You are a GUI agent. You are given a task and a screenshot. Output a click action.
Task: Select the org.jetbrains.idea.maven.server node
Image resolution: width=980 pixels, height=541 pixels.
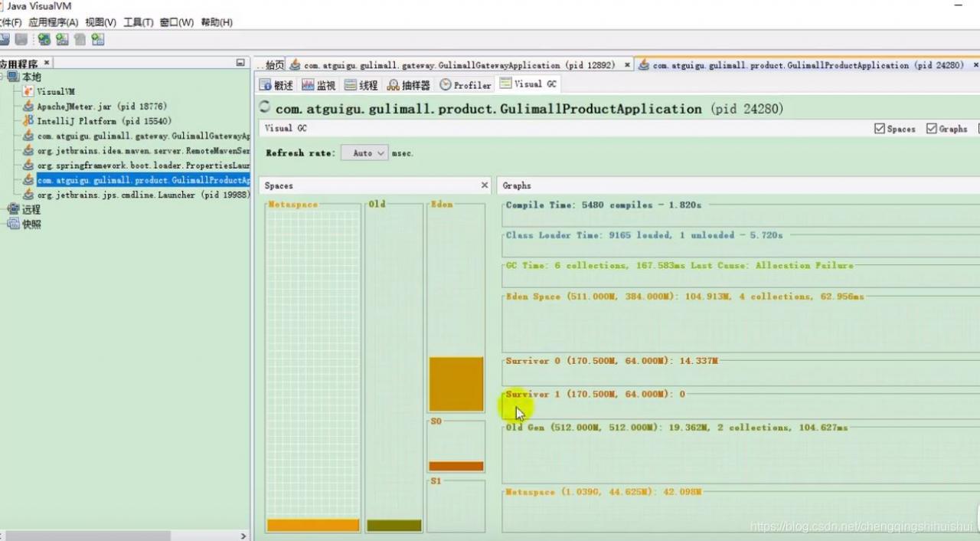(x=143, y=151)
